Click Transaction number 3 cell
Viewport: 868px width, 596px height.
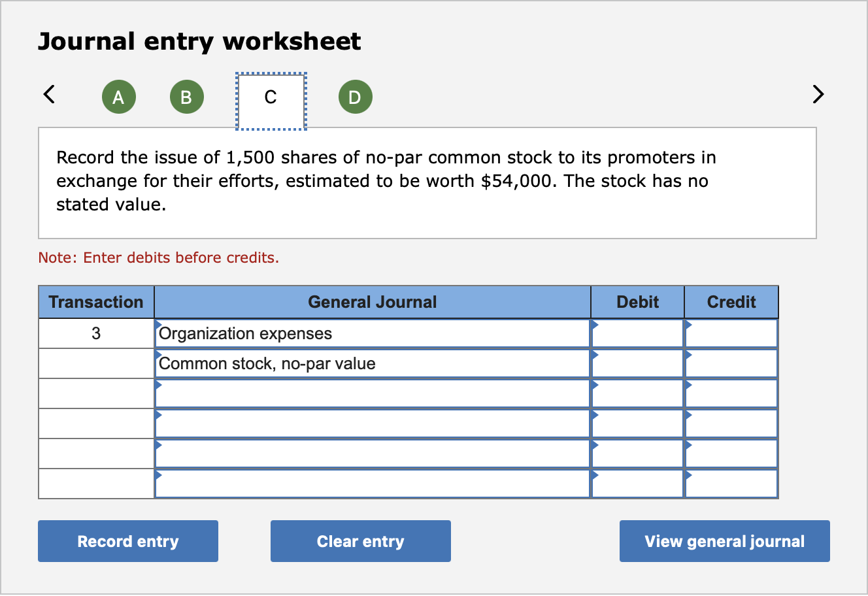[x=96, y=333]
